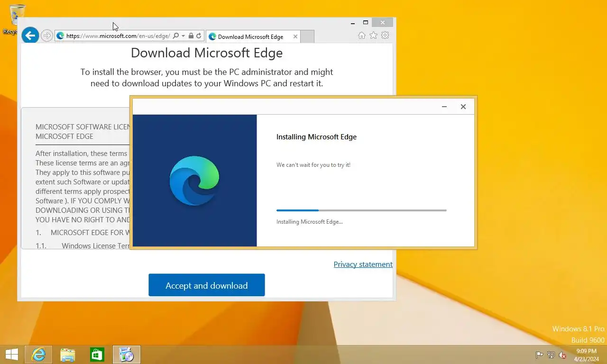The image size is (607, 364).
Task: Click 'Installing Microsoft Edge...' status text
Action: tap(309, 222)
